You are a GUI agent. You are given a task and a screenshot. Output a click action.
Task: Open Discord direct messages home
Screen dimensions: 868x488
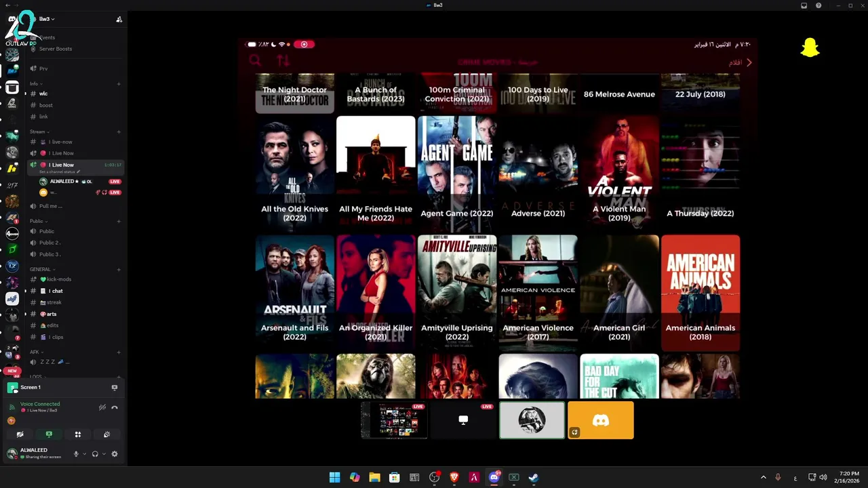pyautogui.click(x=12, y=20)
